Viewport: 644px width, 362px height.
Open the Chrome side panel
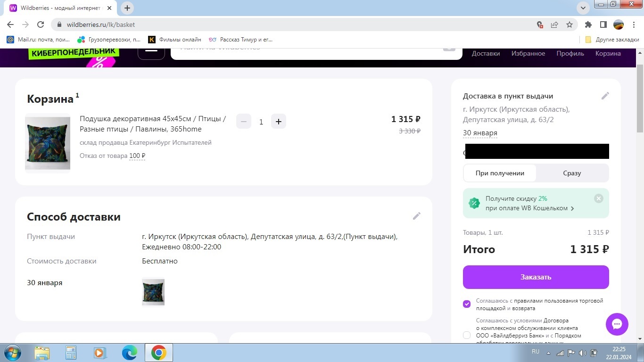tap(603, 25)
